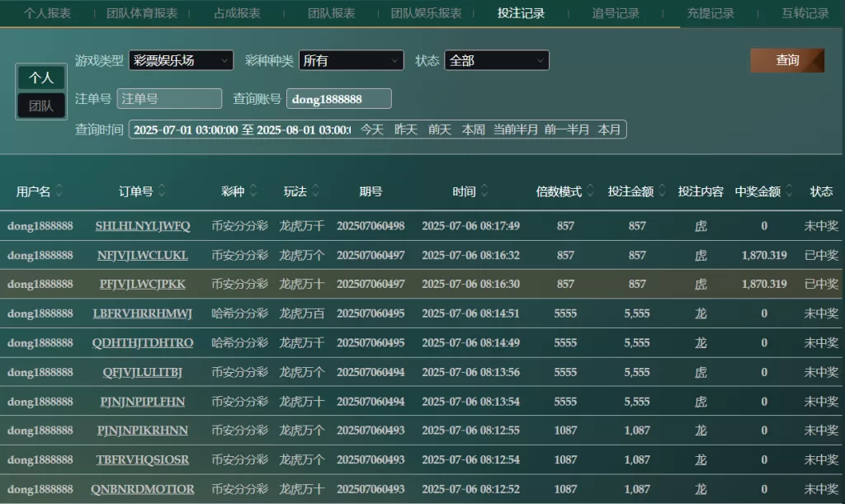The width and height of the screenshot is (845, 504).
Task: Focus the 注单号 input field
Action: click(x=169, y=98)
